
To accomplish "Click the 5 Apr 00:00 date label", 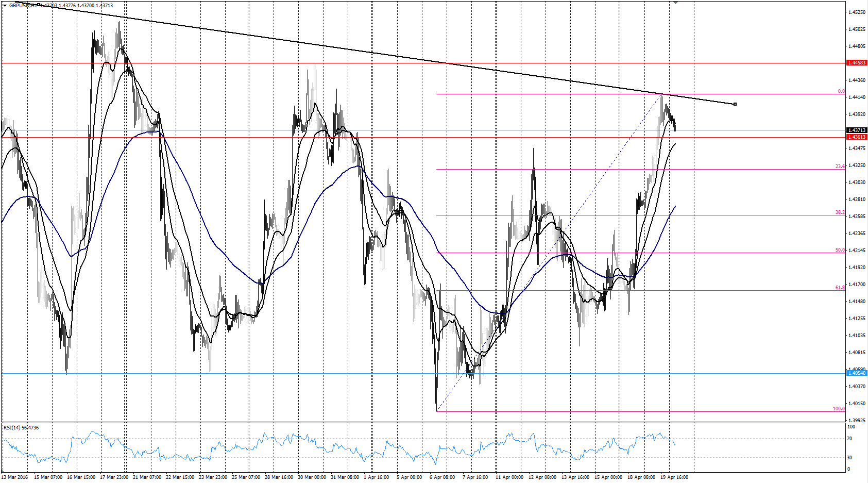I will point(410,477).
